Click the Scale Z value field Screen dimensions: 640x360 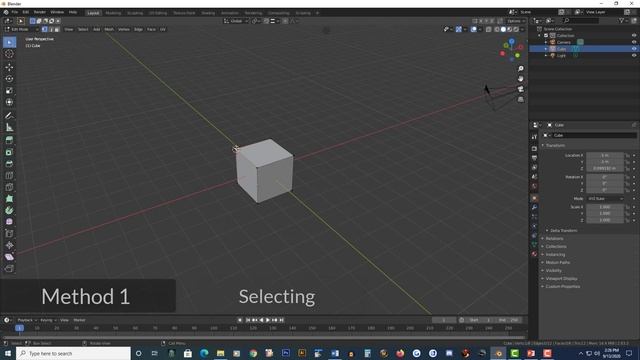605,220
